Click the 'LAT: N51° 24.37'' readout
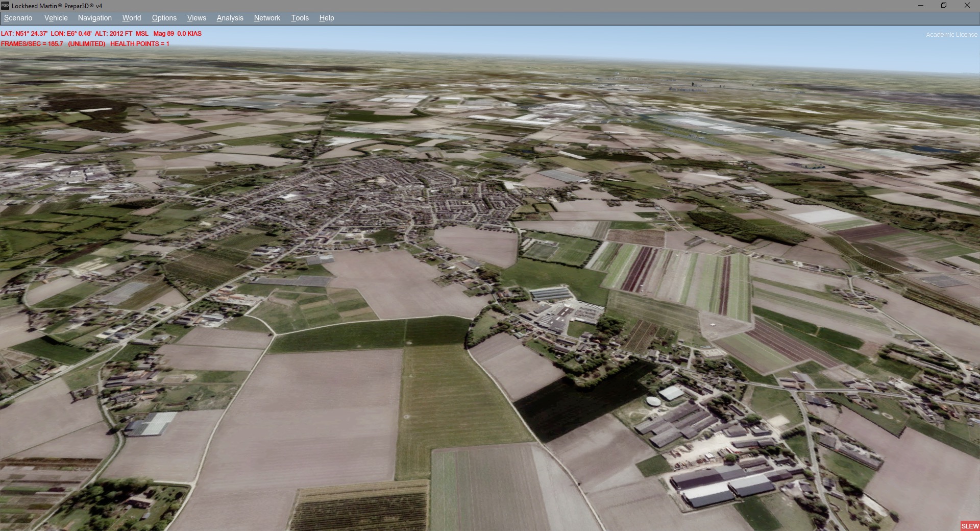This screenshot has height=531, width=980. (24, 34)
